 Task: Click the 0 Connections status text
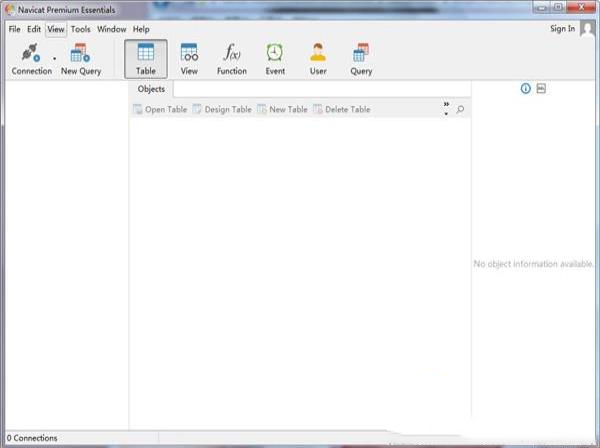coord(32,438)
